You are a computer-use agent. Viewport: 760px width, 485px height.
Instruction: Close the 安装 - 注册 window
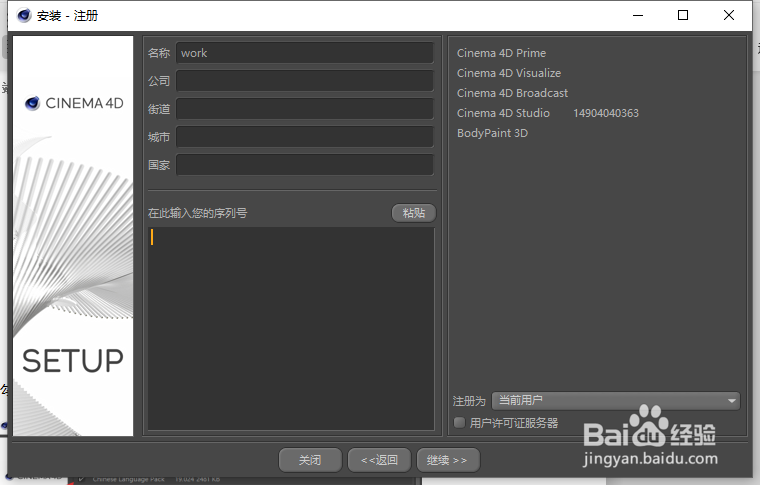tap(728, 16)
